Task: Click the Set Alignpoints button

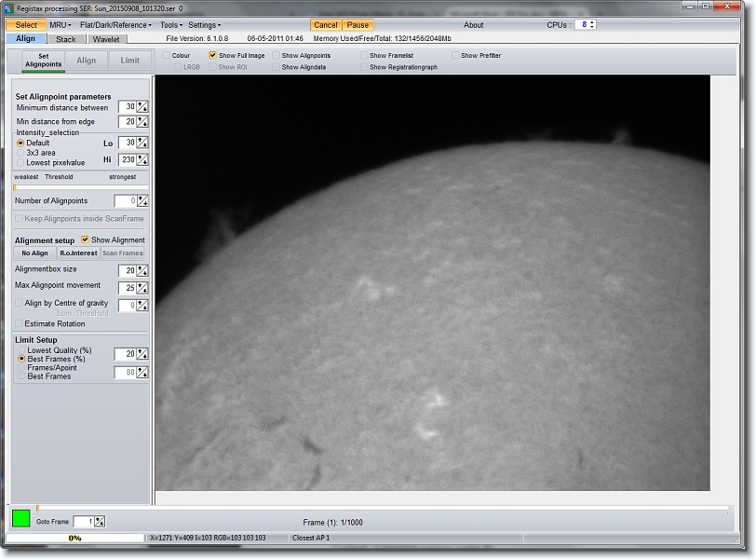Action: pos(44,61)
